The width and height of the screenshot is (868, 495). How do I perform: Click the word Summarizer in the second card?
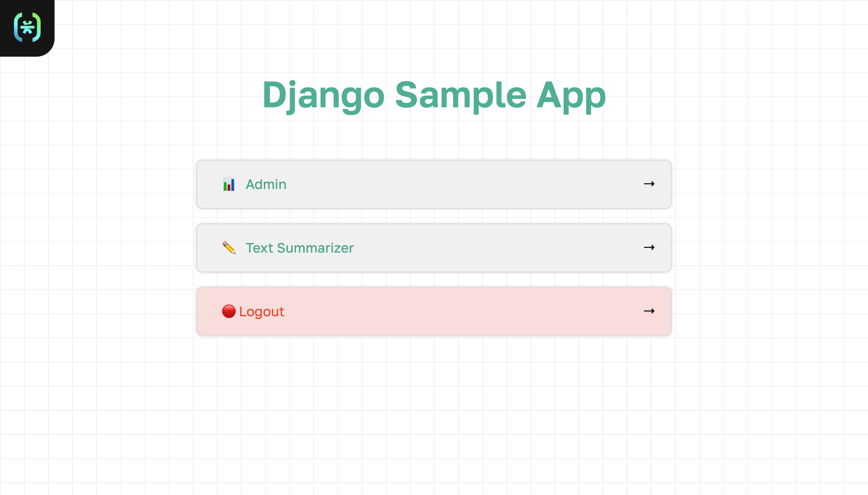(x=315, y=248)
